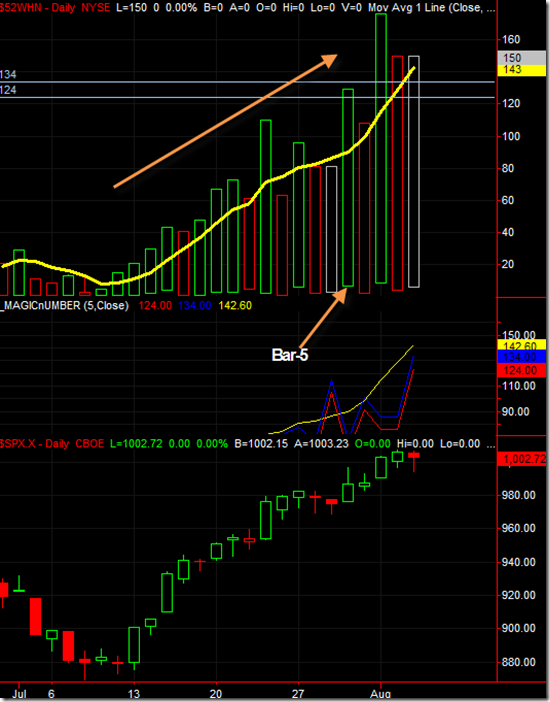Viewport: 550px width, 702px height.
Task: Click the Bar-5 text annotation
Action: pos(290,355)
